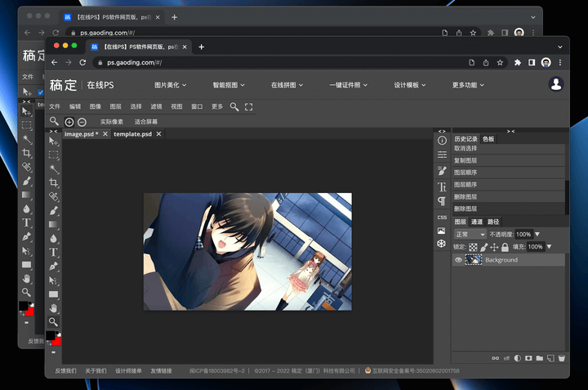
Task: Switch to the 通道 tab
Action: tap(477, 222)
